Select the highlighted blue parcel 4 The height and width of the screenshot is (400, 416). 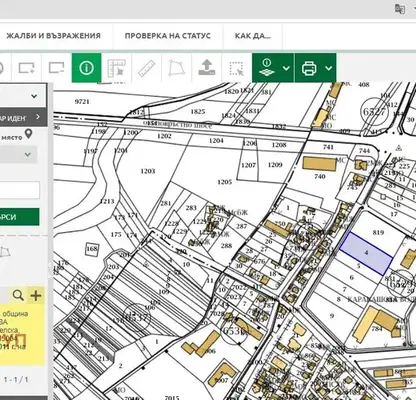coord(366,253)
